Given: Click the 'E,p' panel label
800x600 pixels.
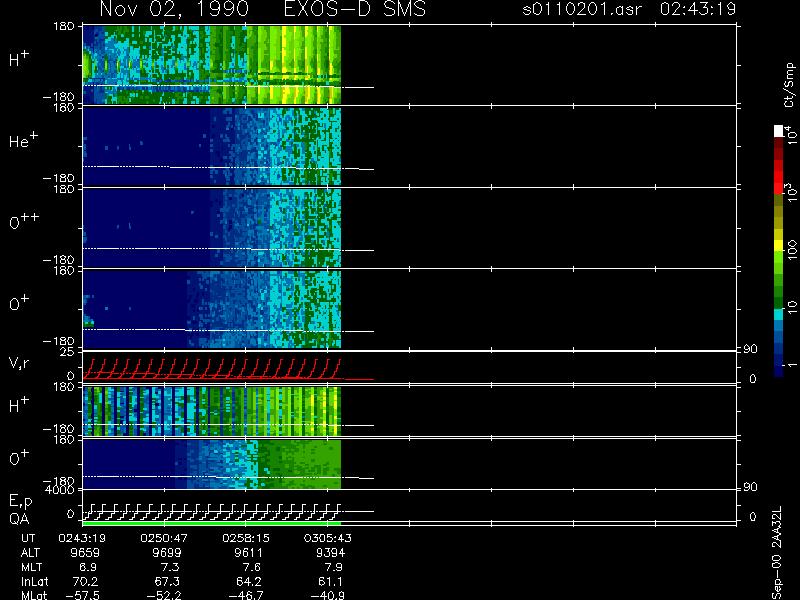Looking at the screenshot, I should click(x=20, y=502).
